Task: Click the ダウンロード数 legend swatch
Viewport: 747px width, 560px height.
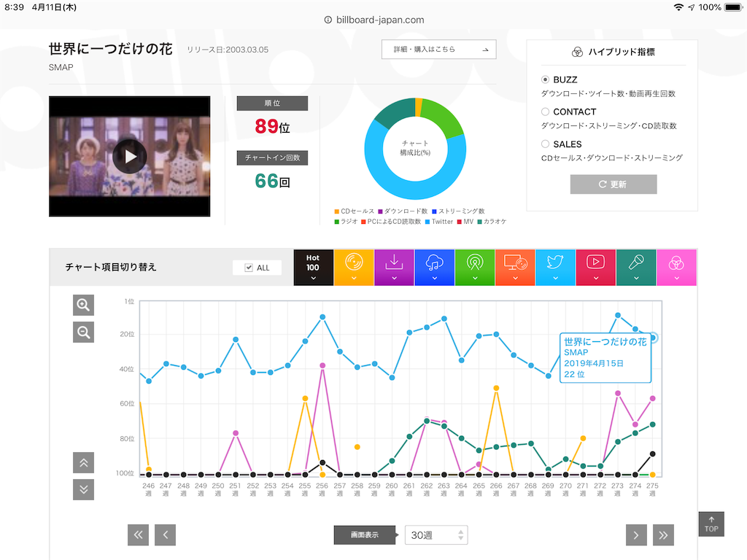Action: (x=380, y=211)
